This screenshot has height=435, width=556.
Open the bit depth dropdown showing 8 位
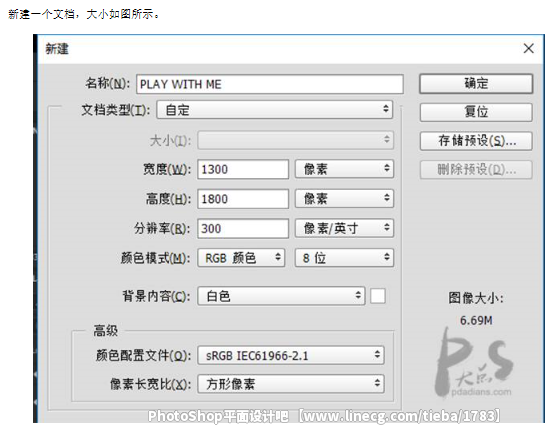[344, 258]
